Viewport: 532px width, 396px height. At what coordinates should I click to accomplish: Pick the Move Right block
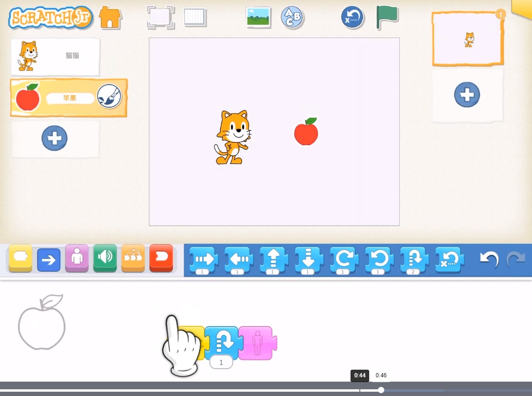(x=204, y=260)
